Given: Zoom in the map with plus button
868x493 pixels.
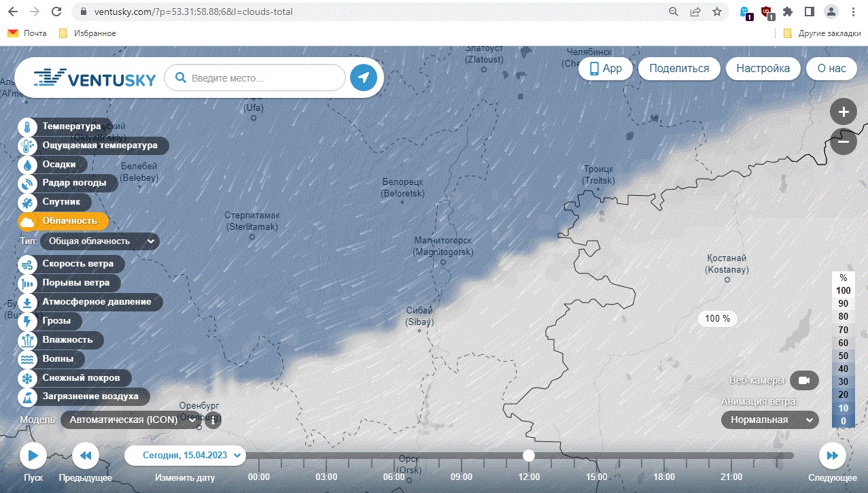Looking at the screenshot, I should coord(844,112).
